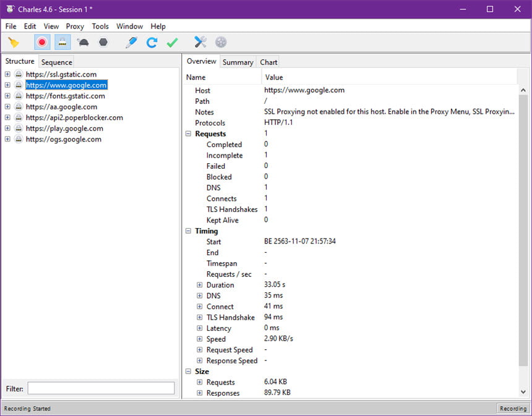
Task: Expand the www.google.com tree node
Action: tap(7, 85)
